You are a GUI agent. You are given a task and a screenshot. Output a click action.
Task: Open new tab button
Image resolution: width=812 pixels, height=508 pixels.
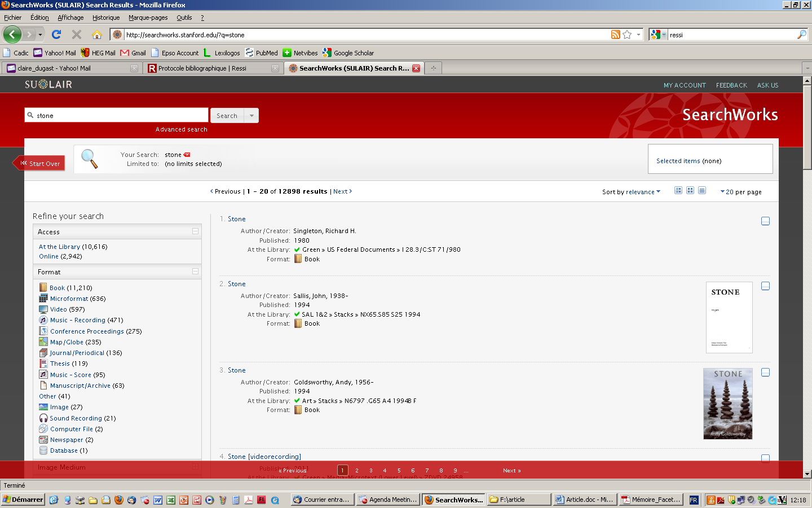coord(433,68)
